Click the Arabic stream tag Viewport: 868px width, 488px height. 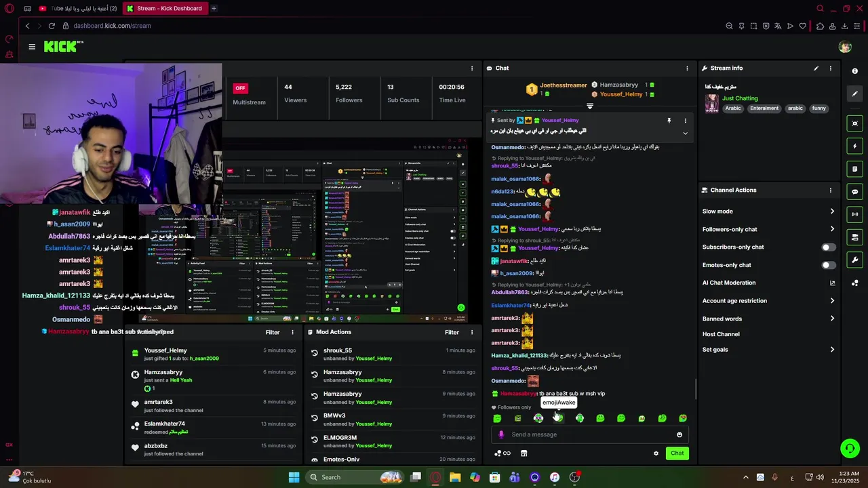[x=733, y=108]
